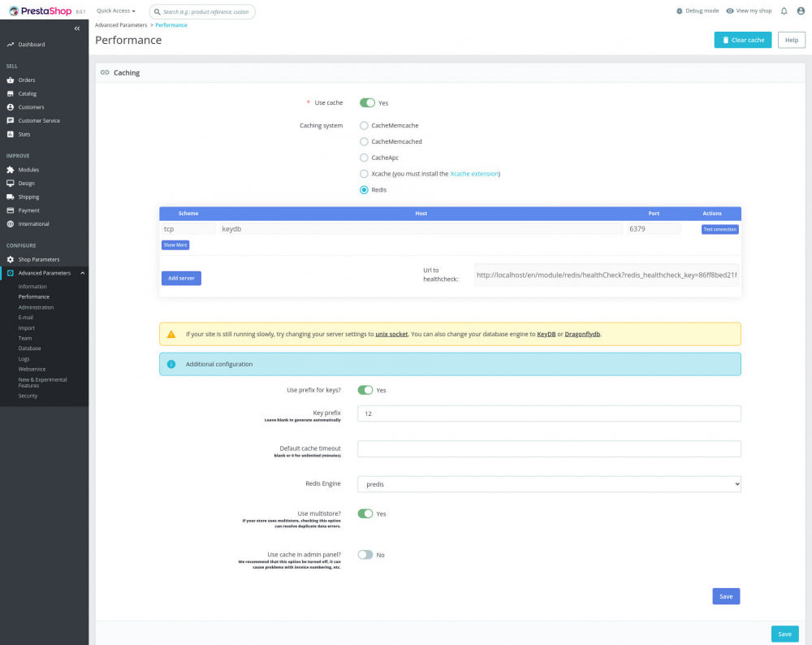Open the Team submenu item
Screen dimensions: 812x645
(25, 338)
